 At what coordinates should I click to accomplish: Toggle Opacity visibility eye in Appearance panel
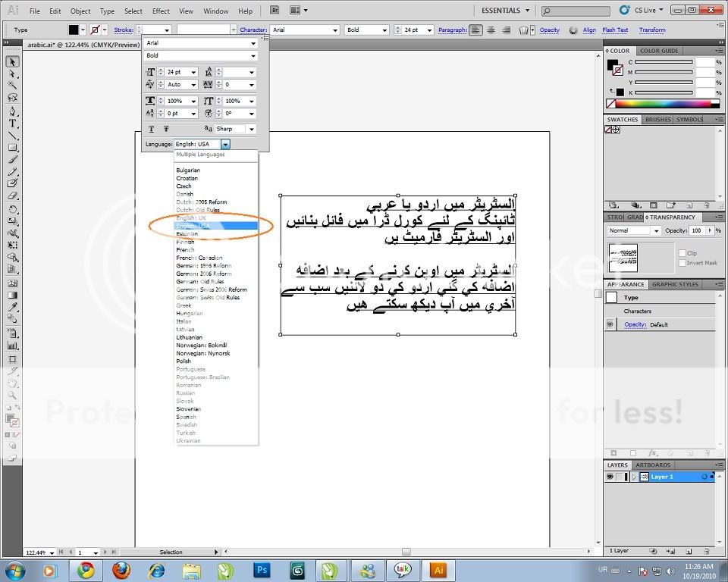[x=610, y=324]
